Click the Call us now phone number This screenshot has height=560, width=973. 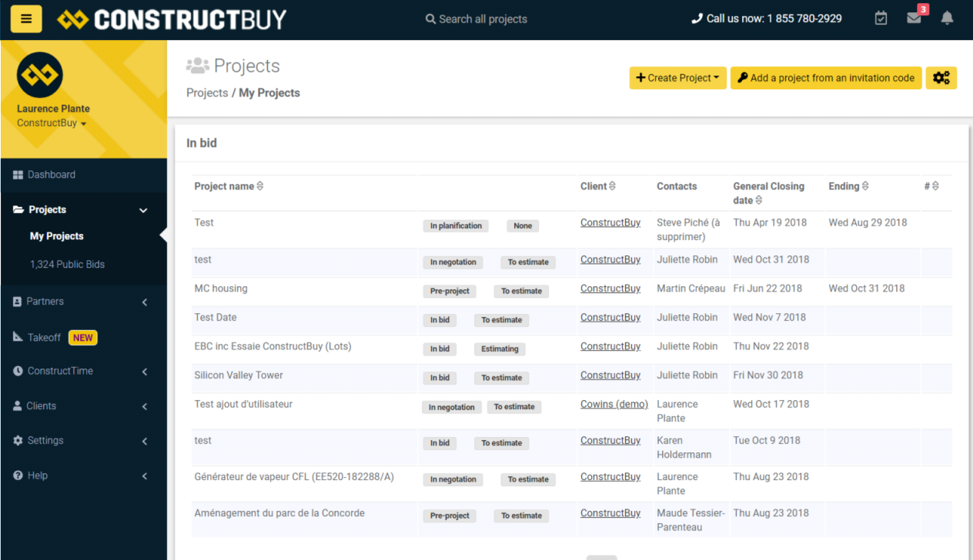pos(804,18)
